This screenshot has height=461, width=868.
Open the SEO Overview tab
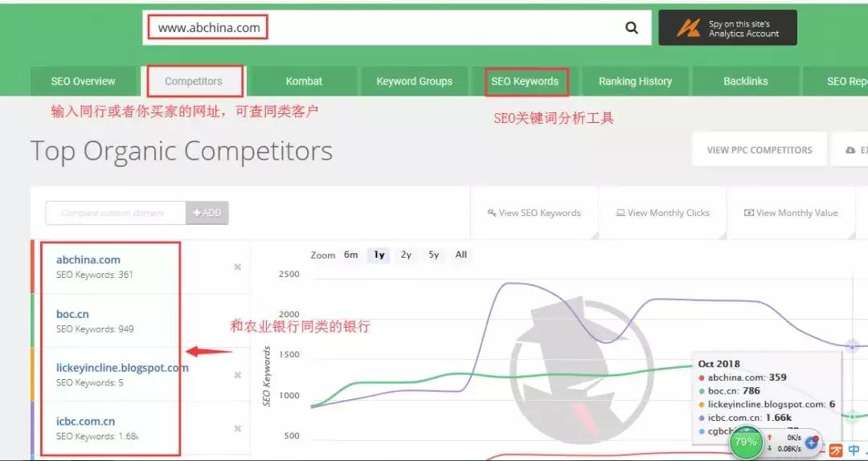point(83,81)
